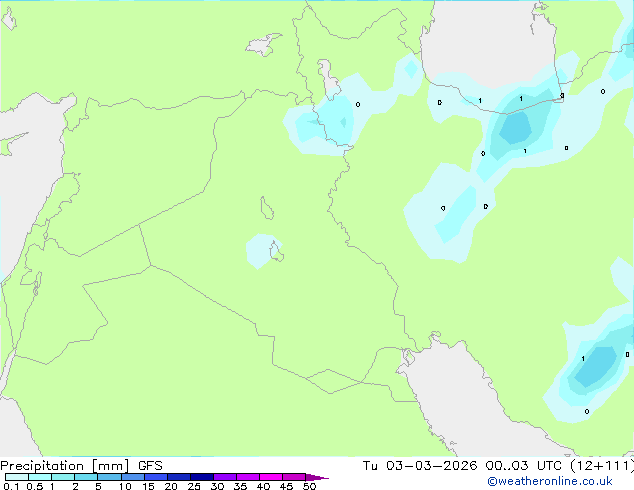This screenshot has width=634, height=490.
Task: Click the 2–5 mm legend color swatch
Action: 86,477
